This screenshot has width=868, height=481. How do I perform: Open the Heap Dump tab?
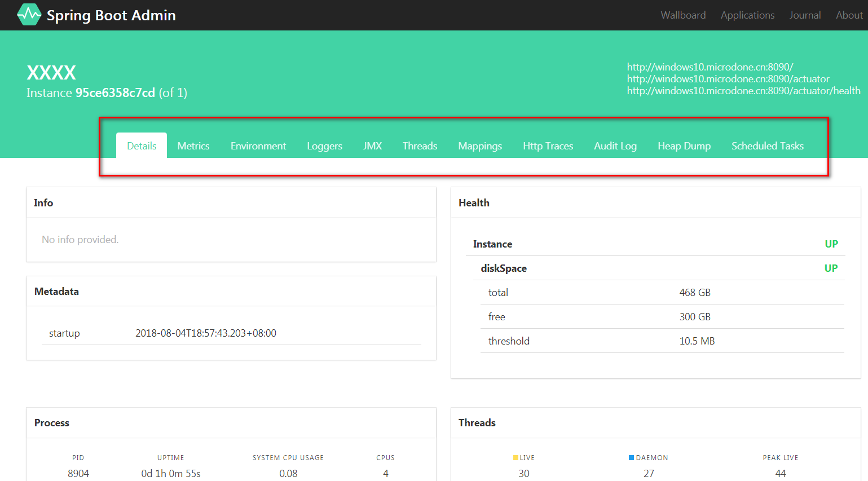pyautogui.click(x=684, y=145)
